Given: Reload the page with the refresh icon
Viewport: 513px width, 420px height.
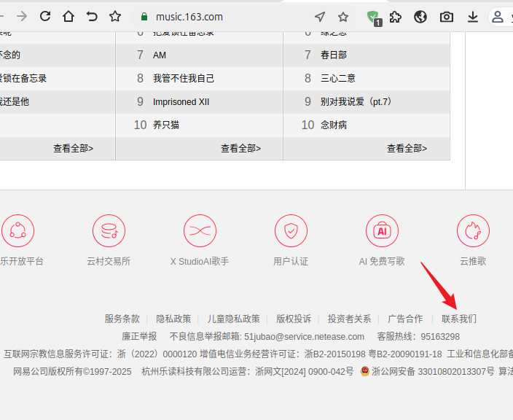Looking at the screenshot, I should coord(45,16).
